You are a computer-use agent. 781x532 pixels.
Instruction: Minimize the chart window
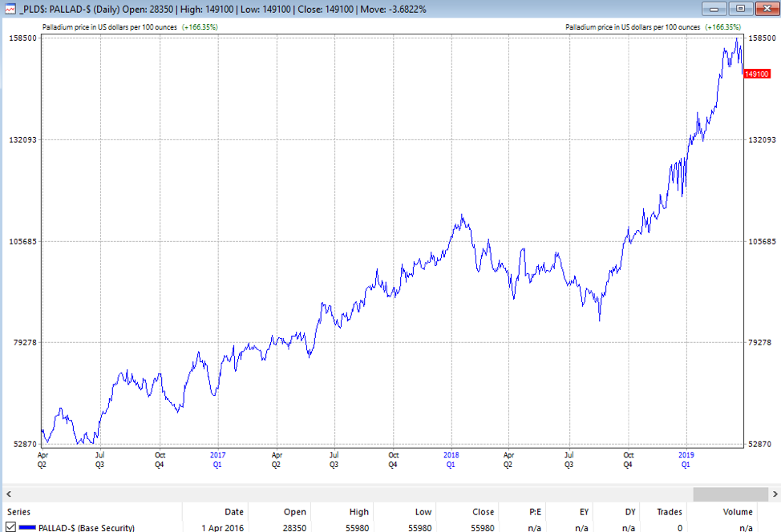(x=716, y=9)
